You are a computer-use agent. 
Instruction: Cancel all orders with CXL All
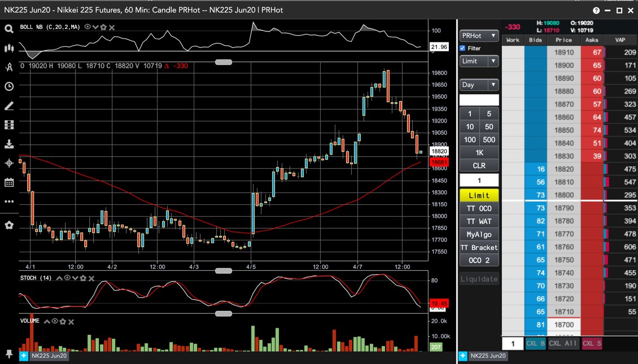pyautogui.click(x=563, y=343)
